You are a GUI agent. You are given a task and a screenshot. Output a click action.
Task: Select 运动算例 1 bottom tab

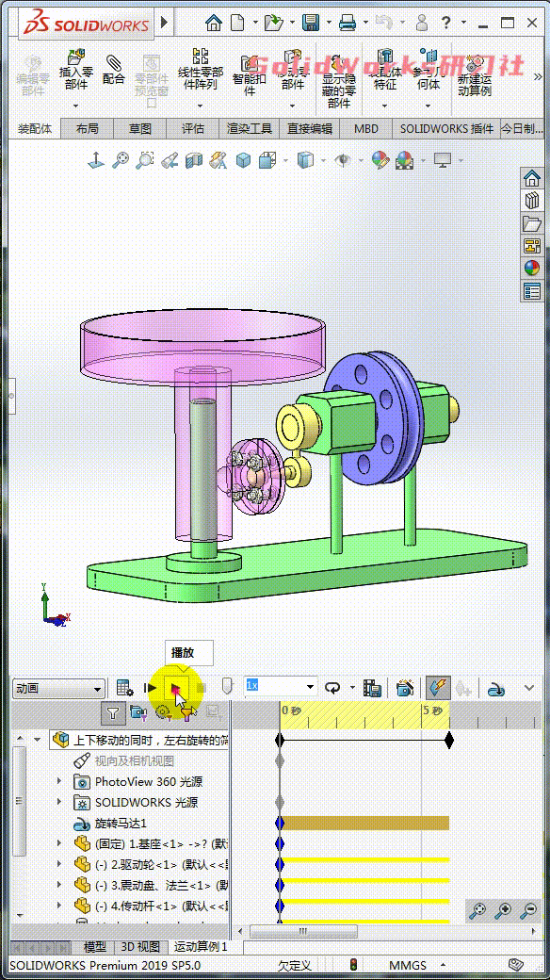pos(200,947)
